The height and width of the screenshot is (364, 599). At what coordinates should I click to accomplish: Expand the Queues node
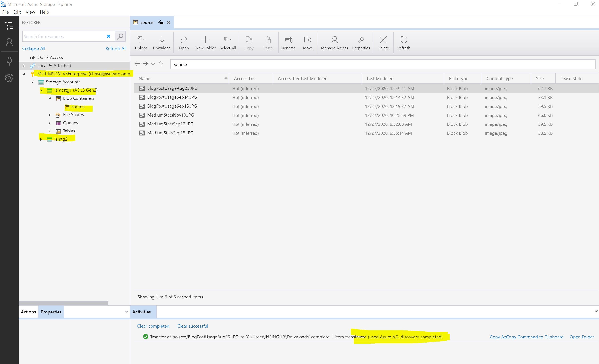point(49,123)
